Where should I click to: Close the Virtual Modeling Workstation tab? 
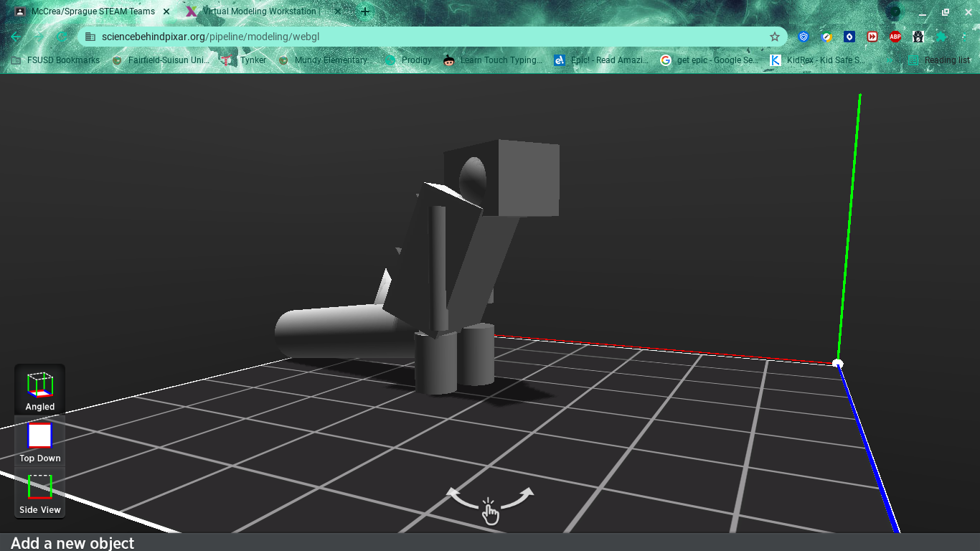pyautogui.click(x=339, y=11)
